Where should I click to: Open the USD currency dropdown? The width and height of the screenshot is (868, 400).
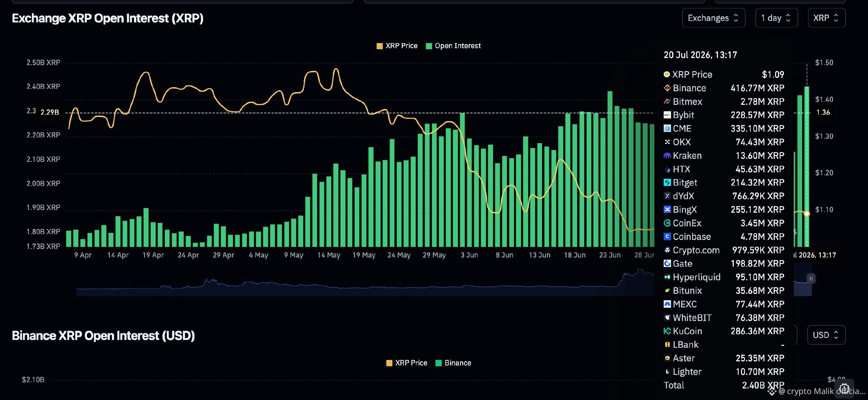(826, 335)
